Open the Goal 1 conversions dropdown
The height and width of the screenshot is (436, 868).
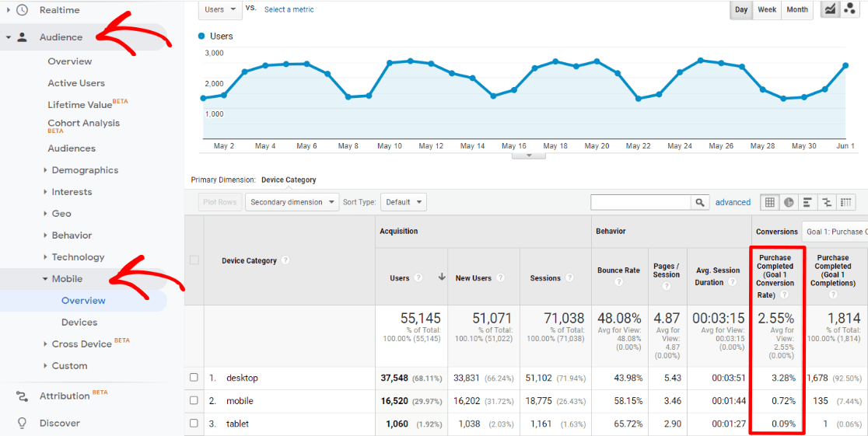[835, 232]
